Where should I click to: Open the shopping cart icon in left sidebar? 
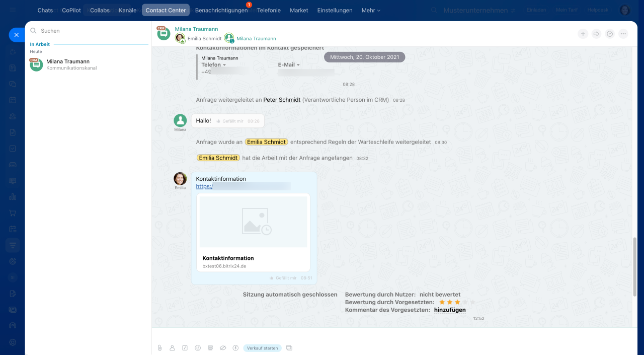point(13,213)
